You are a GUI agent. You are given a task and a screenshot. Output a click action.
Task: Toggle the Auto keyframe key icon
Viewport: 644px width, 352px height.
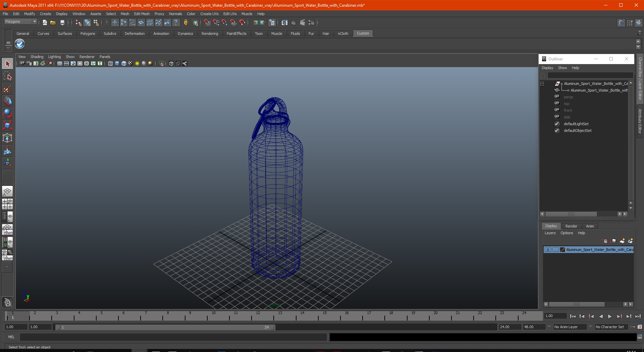click(x=633, y=327)
